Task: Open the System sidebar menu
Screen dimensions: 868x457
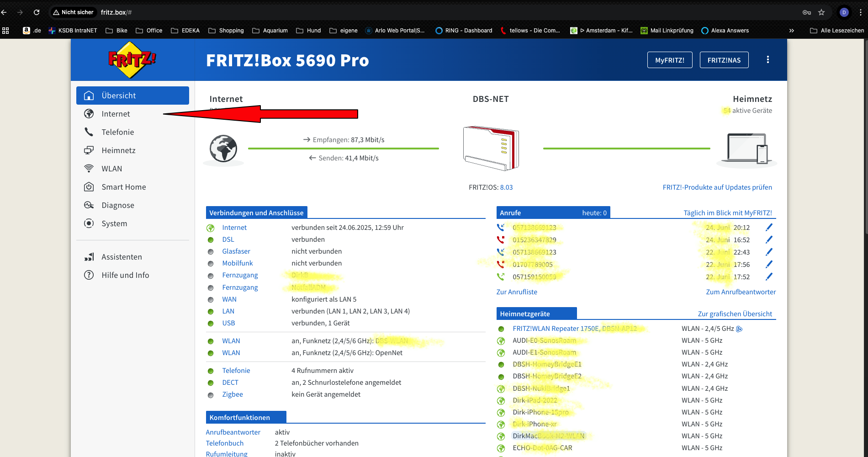Action: (x=132, y=223)
